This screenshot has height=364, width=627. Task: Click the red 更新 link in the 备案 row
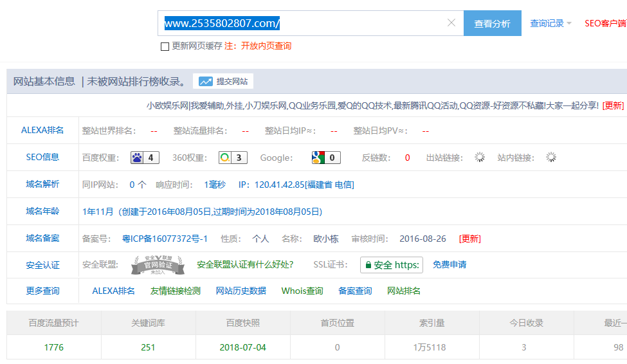click(470, 239)
